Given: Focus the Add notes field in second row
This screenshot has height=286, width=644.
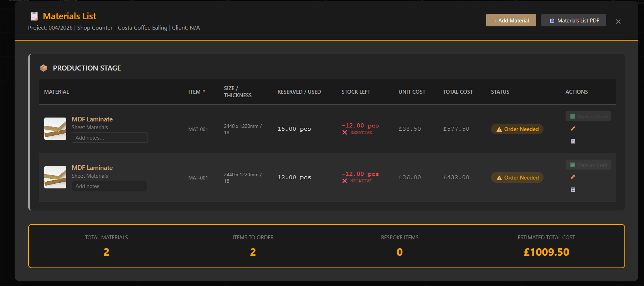Looking at the screenshot, I should point(109,186).
